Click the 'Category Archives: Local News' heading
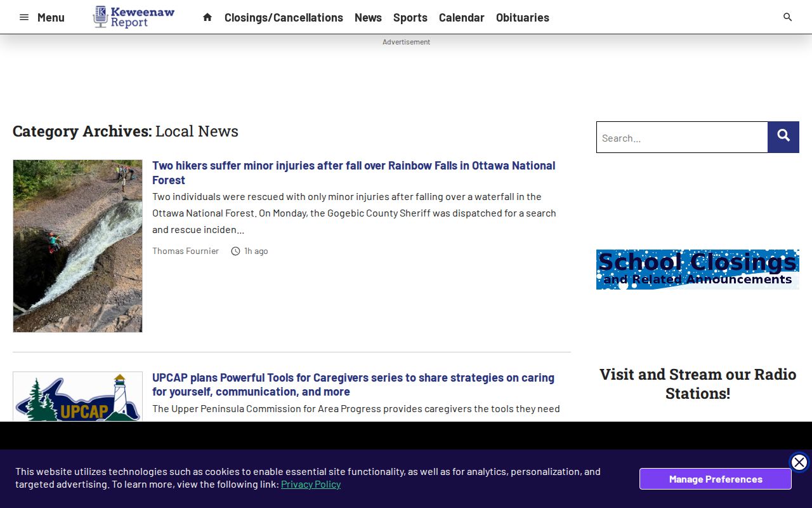This screenshot has height=508, width=812. (126, 131)
